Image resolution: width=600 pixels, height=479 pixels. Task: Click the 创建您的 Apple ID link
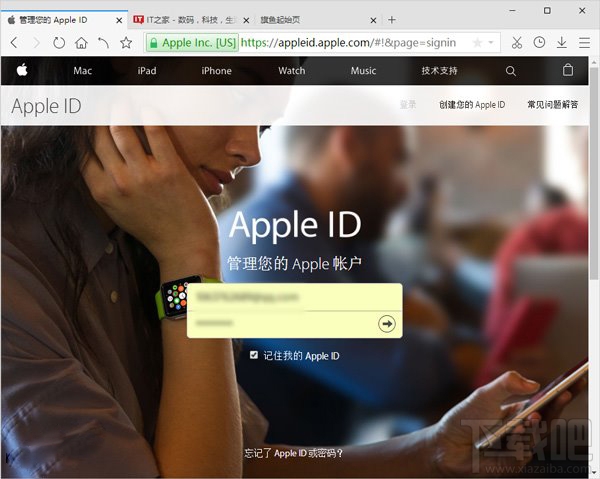472,105
